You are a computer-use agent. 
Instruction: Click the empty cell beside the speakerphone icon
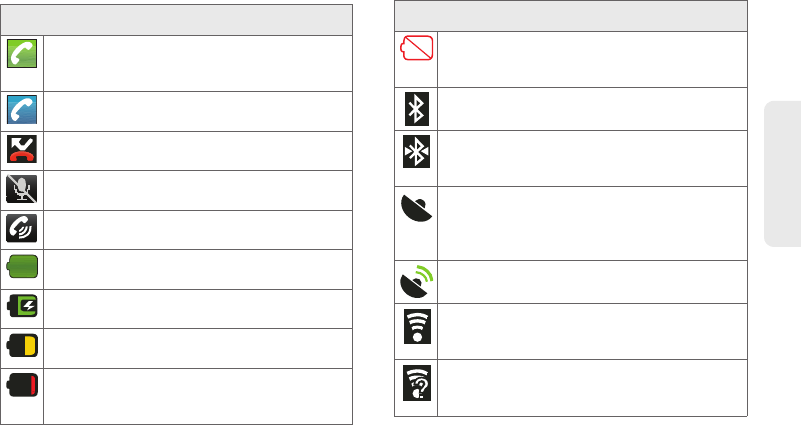[198, 229]
